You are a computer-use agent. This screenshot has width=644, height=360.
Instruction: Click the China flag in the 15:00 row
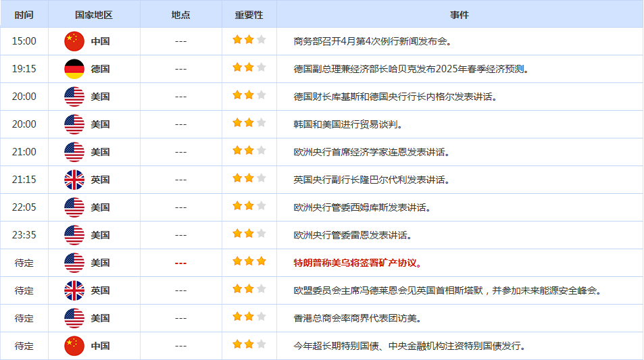[74, 41]
